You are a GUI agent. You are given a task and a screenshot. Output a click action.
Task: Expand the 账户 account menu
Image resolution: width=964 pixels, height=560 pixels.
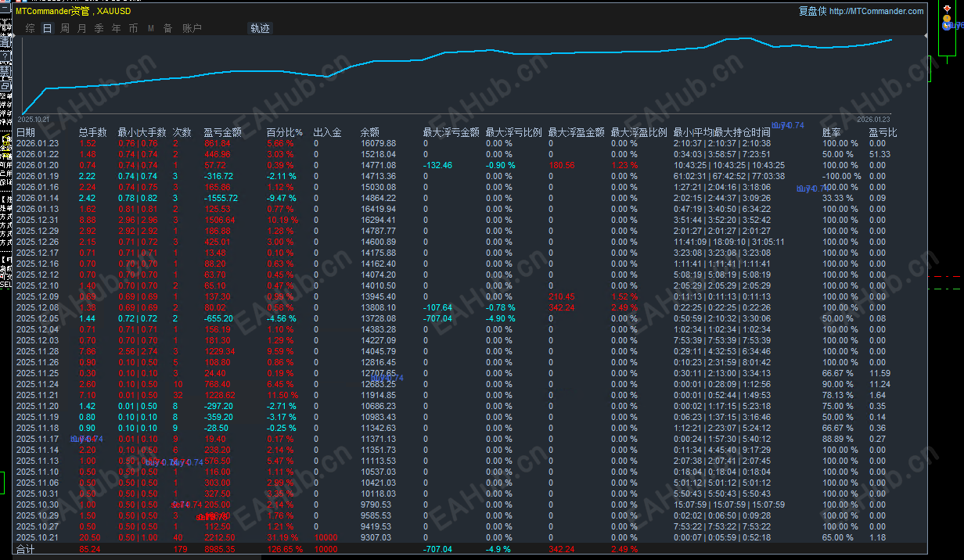[x=191, y=27]
